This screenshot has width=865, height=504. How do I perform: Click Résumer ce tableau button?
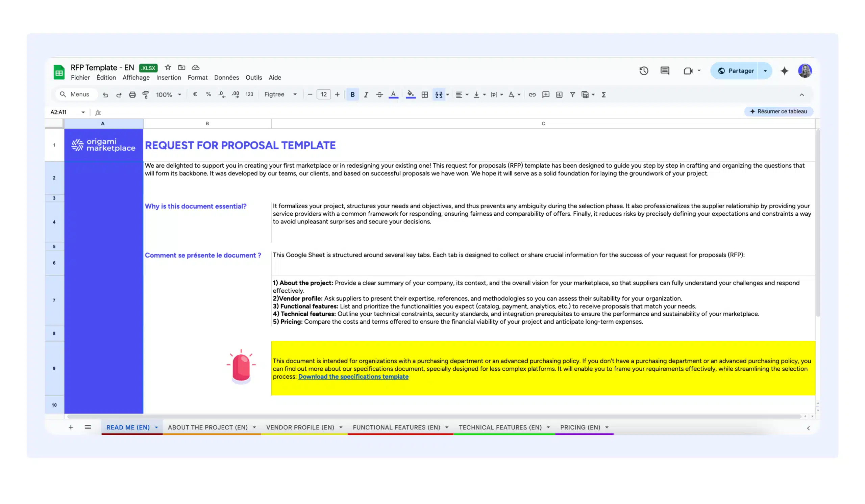(x=778, y=111)
